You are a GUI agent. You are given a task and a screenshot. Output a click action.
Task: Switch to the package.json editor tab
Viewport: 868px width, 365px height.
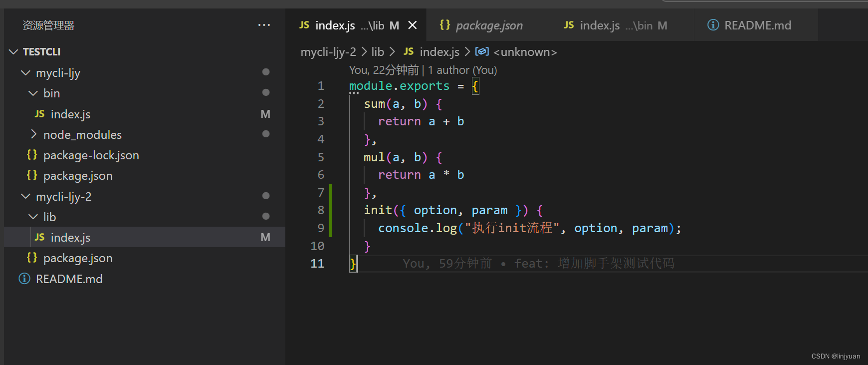click(488, 25)
